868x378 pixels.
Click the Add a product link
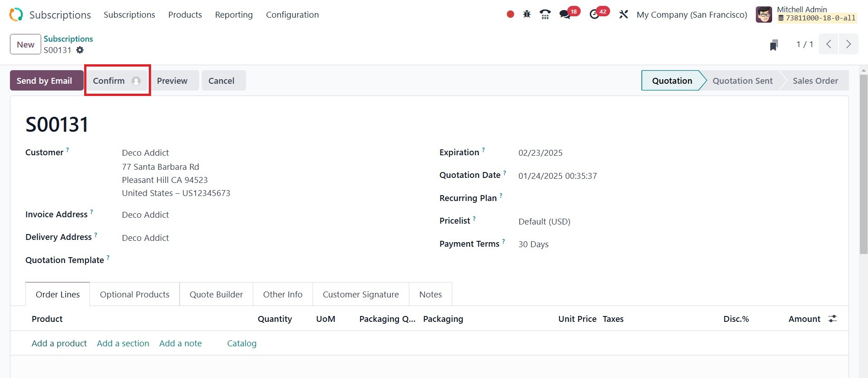(x=59, y=343)
